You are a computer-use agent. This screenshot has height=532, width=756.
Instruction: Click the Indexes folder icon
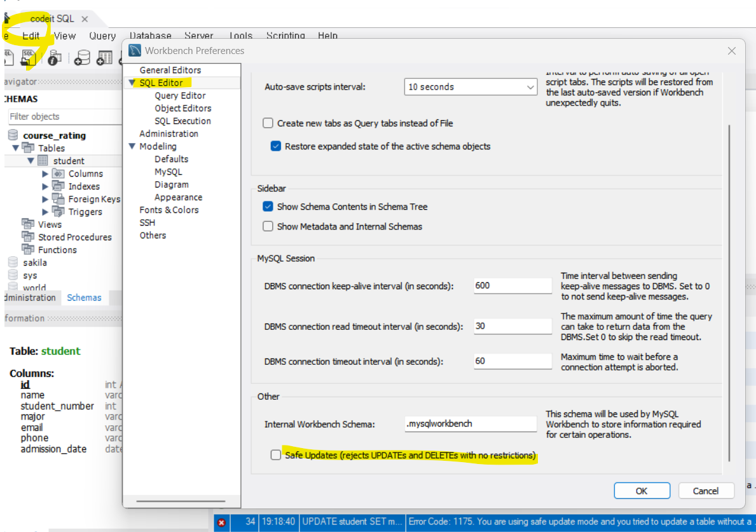tap(58, 186)
